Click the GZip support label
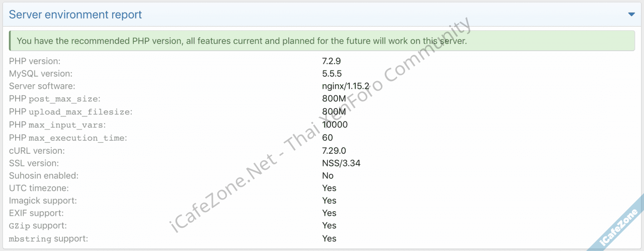Screen dimensions: 644x251 tap(38, 226)
